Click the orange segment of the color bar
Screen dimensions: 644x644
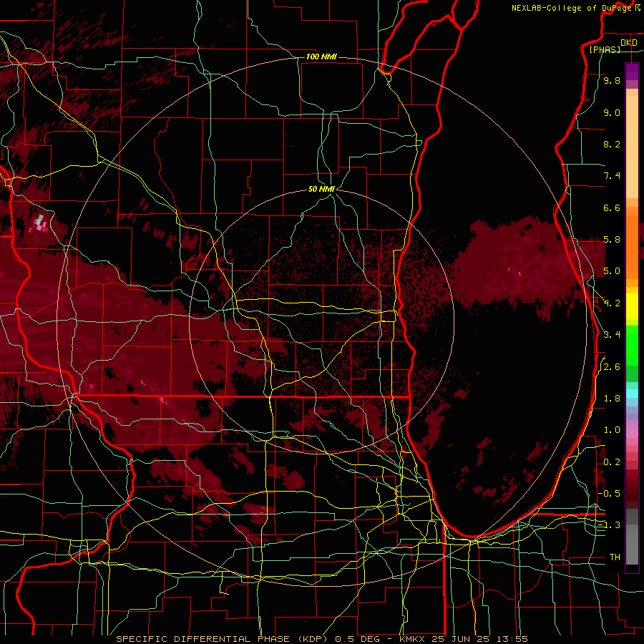(632, 243)
